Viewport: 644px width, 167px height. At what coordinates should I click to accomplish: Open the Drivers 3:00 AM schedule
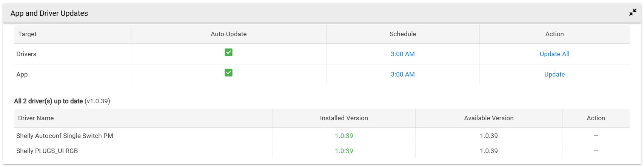(x=402, y=54)
